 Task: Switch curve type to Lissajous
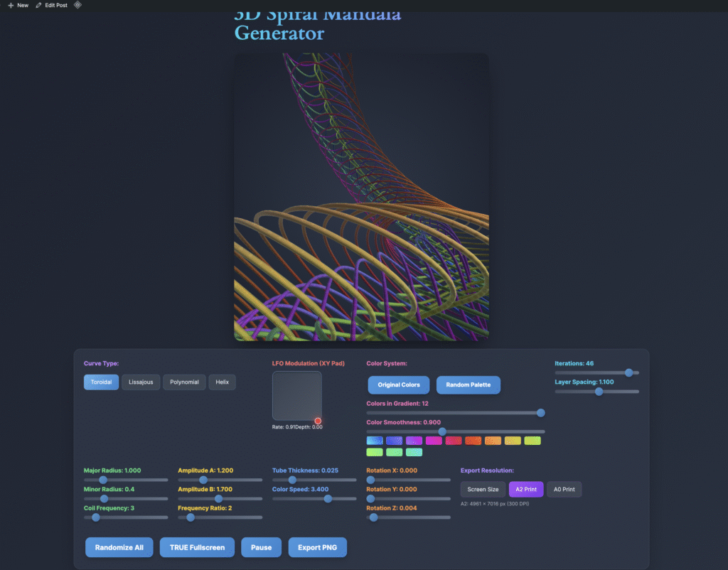(140, 382)
